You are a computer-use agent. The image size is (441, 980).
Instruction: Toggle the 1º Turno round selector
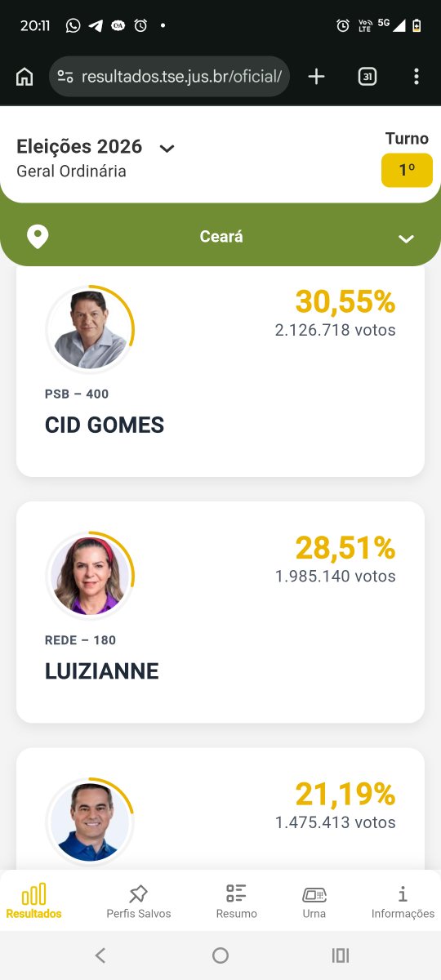407,170
